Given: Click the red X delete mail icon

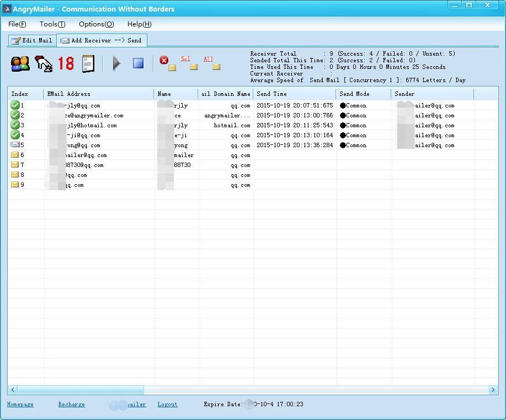Looking at the screenshot, I should (168, 63).
